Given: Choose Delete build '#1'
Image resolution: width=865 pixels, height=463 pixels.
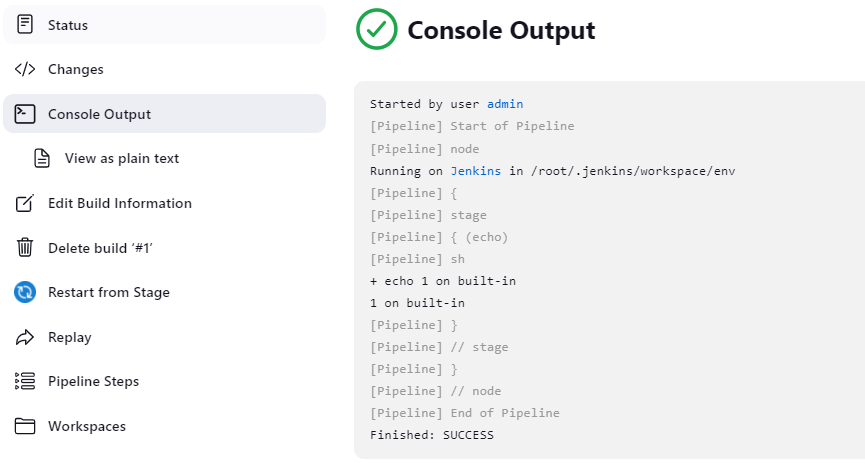Looking at the screenshot, I should pos(100,248).
